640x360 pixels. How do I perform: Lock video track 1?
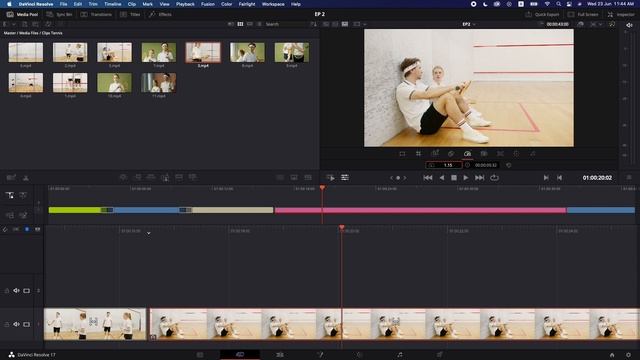(7, 324)
